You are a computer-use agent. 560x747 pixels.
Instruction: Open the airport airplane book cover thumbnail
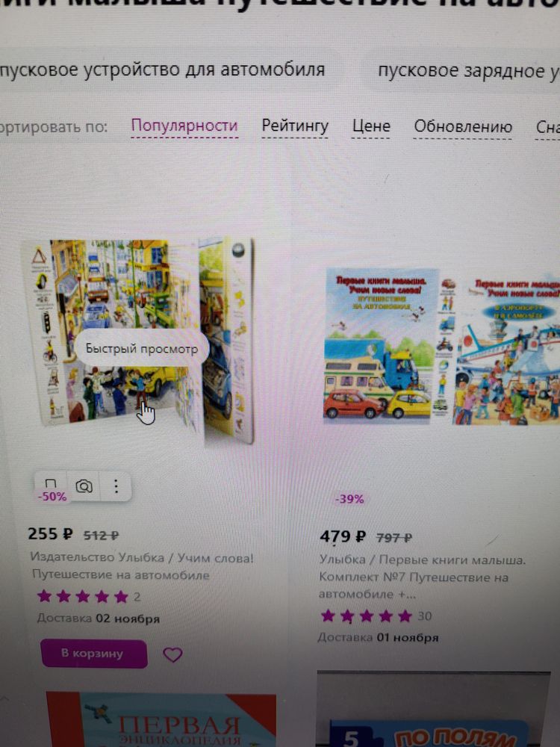click(x=507, y=349)
